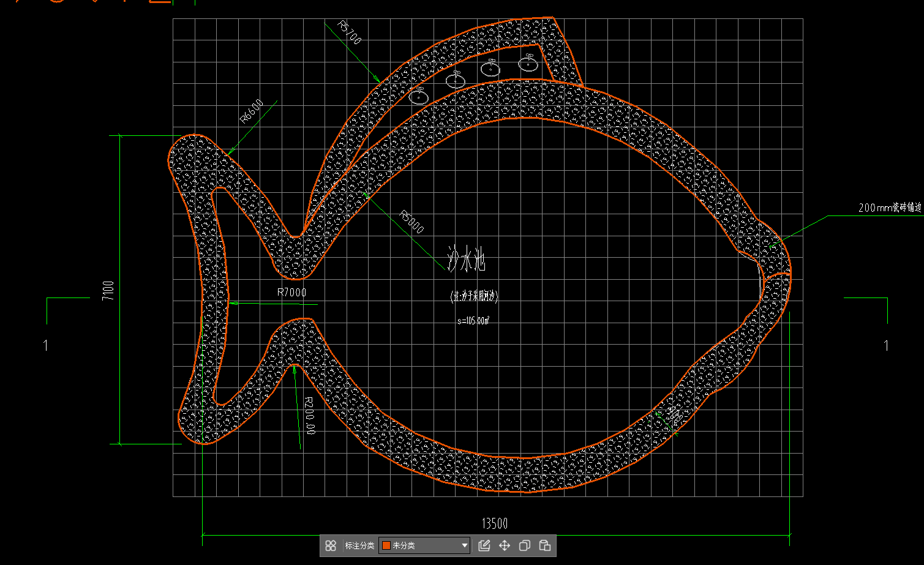Click the R7000 radius label
924x565 pixels.
pyautogui.click(x=291, y=293)
